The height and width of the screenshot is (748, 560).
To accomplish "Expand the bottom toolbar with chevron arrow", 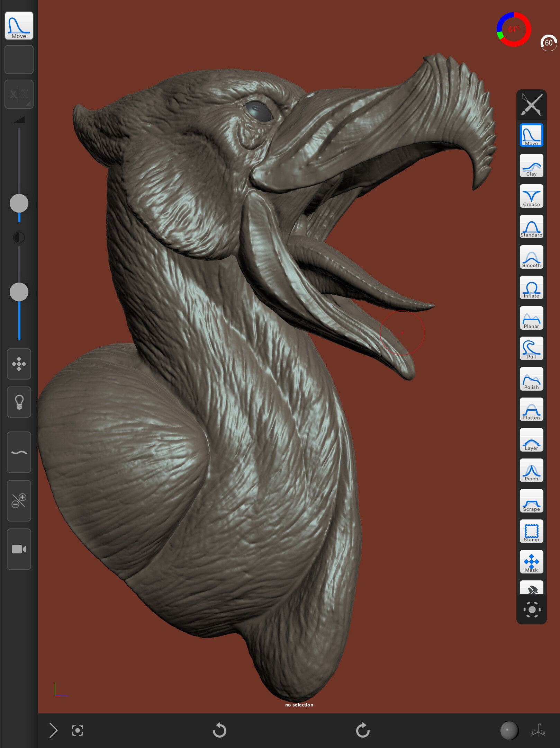I will pos(53,730).
